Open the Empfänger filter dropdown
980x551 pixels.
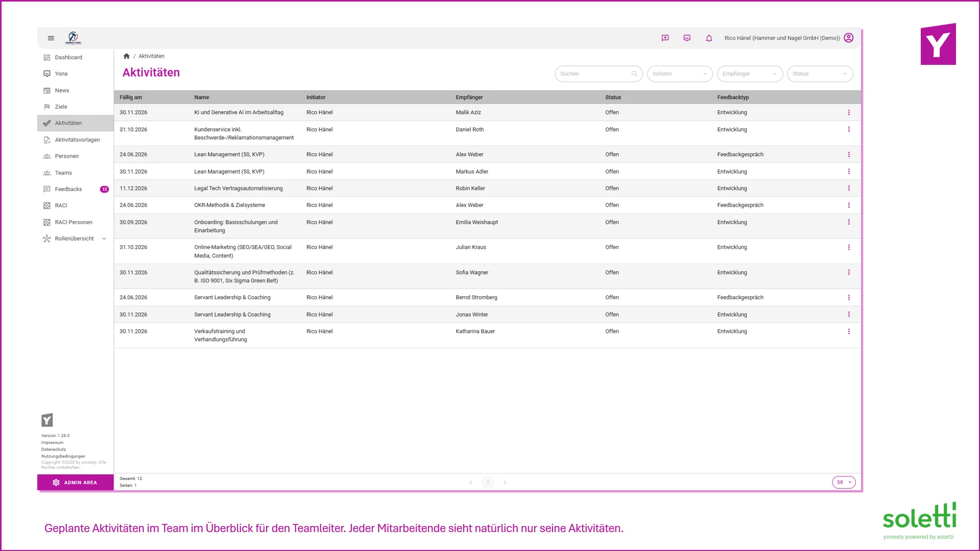click(x=750, y=74)
